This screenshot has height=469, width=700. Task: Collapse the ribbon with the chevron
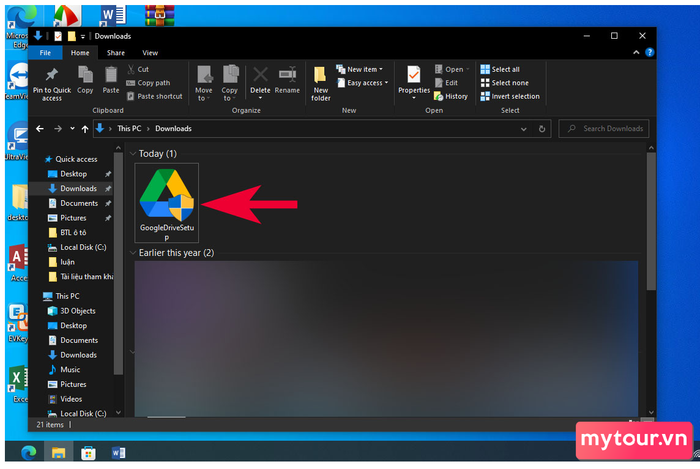pos(636,52)
